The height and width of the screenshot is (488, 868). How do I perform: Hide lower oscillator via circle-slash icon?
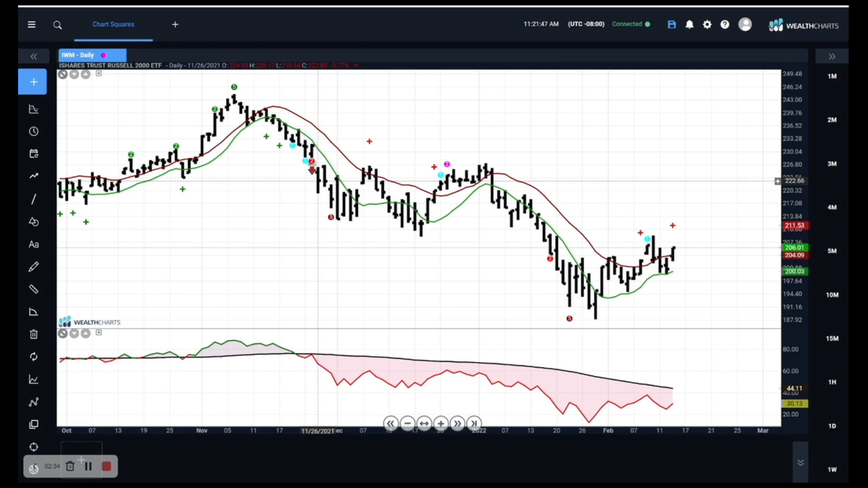tap(63, 333)
